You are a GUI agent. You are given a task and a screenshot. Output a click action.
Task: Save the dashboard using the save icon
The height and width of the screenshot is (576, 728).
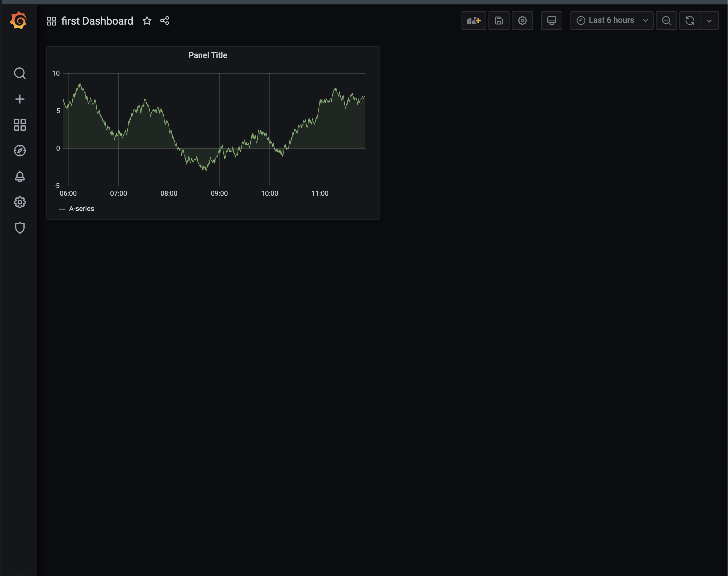pyautogui.click(x=498, y=20)
